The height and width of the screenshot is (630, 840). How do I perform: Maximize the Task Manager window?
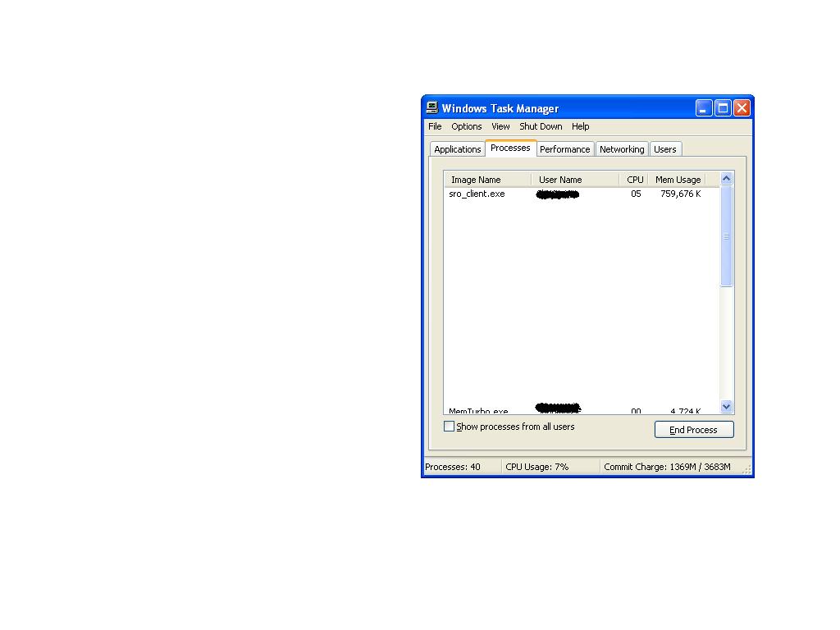point(723,108)
